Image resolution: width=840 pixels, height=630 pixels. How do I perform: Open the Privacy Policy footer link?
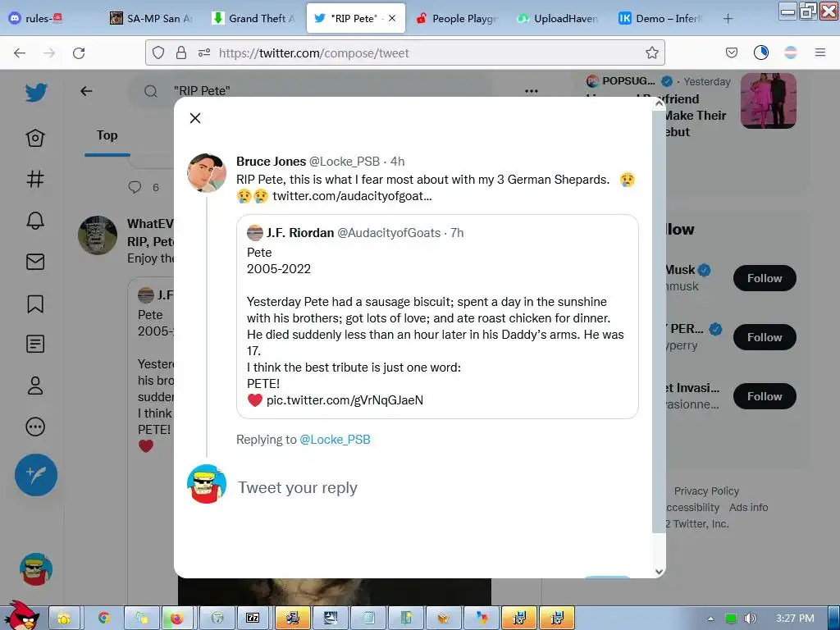tap(706, 491)
